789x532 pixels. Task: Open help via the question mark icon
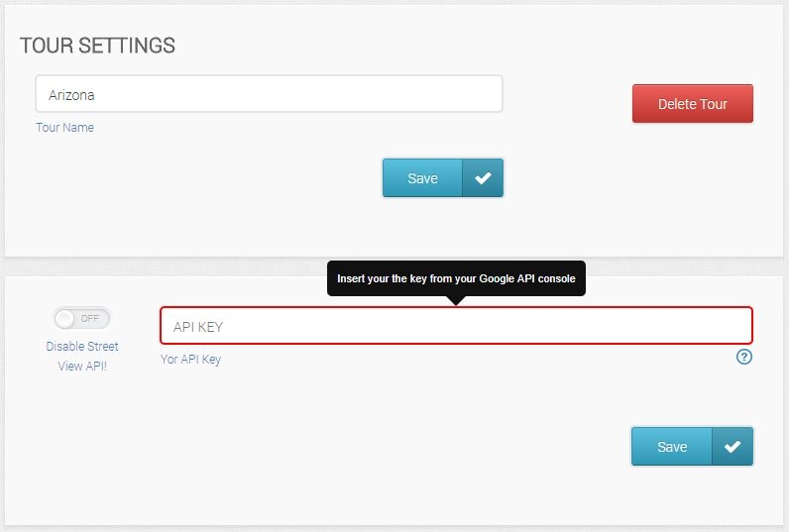pos(744,357)
